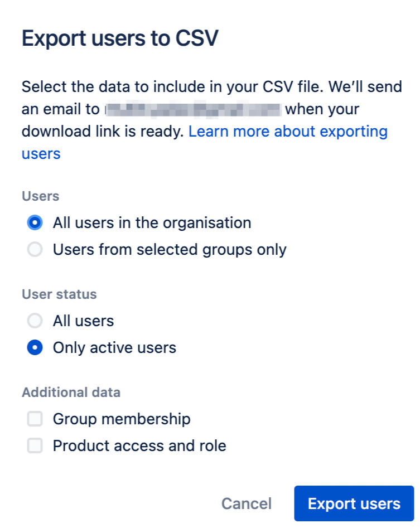Click the "Group membership" label text

(x=122, y=419)
